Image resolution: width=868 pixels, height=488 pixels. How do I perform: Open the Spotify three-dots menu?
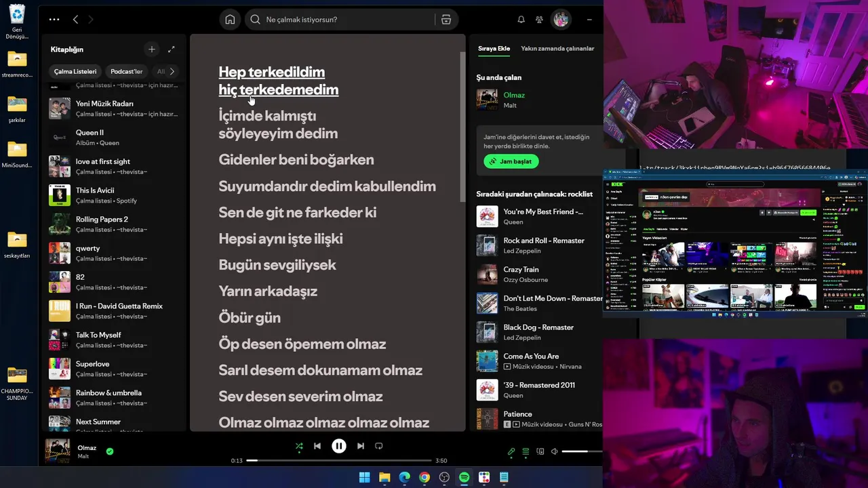[x=54, y=20]
